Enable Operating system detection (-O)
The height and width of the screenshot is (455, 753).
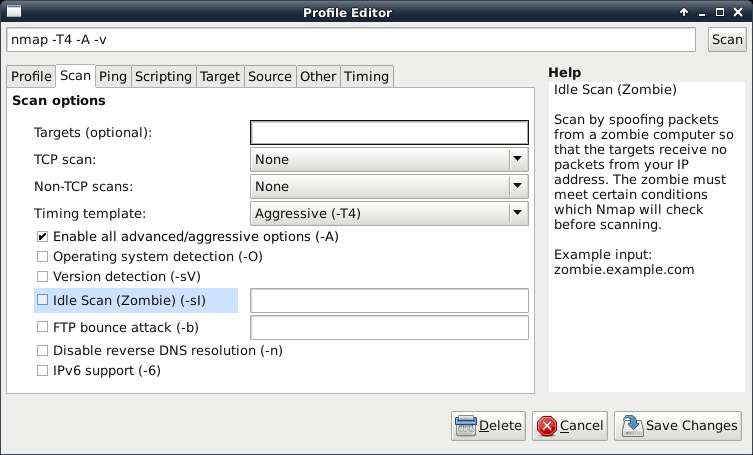[x=42, y=257]
